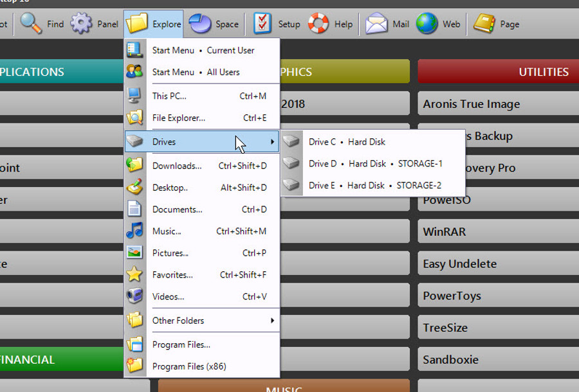Screen dimensions: 579x392
Task: Choose Drive C Hard Disk
Action: point(373,141)
